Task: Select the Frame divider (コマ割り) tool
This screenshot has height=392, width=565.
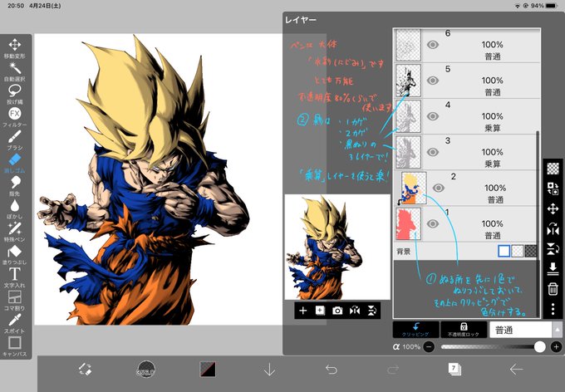Action: tap(14, 300)
